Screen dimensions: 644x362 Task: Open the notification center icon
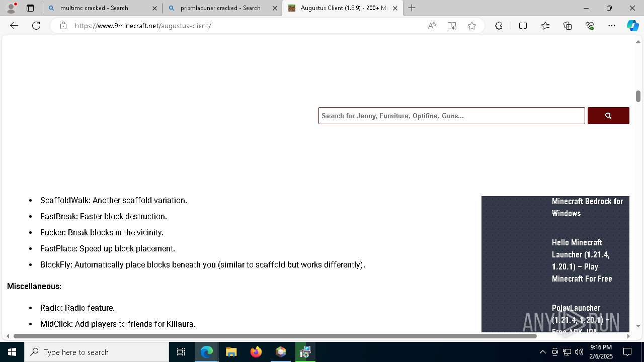tap(628, 352)
